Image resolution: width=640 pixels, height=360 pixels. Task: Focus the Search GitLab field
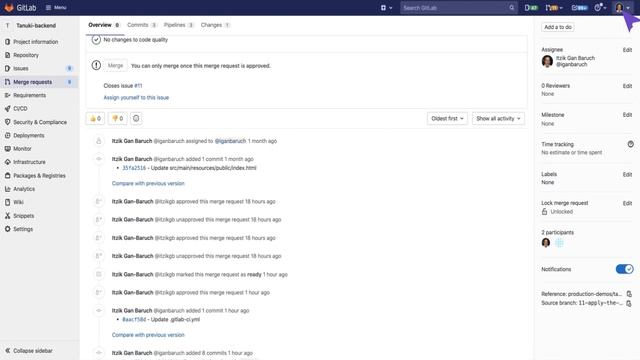[x=458, y=8]
